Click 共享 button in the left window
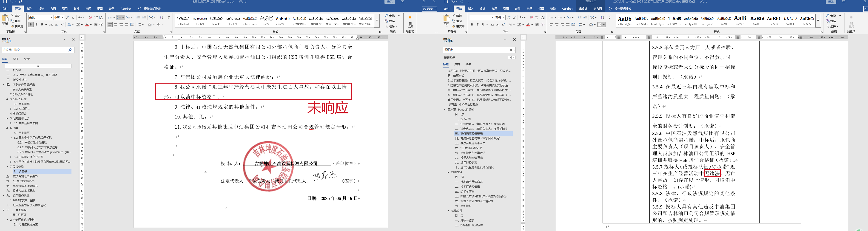868x231 pixels. click(x=430, y=9)
